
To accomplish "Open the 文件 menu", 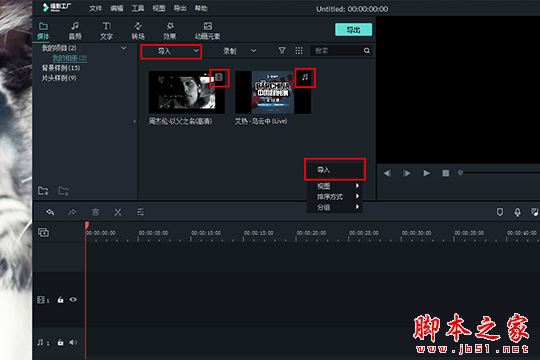I will click(95, 8).
